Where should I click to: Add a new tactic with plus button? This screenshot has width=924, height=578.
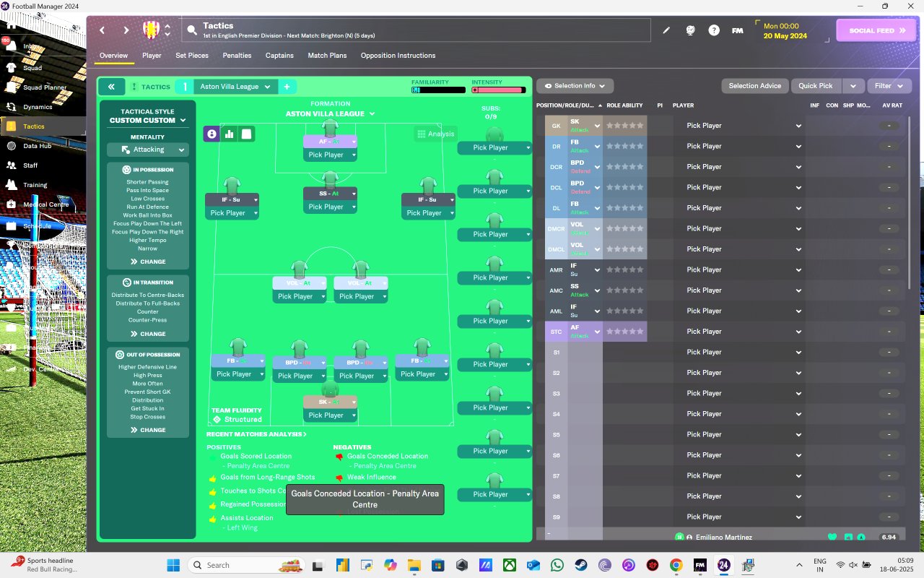point(287,87)
